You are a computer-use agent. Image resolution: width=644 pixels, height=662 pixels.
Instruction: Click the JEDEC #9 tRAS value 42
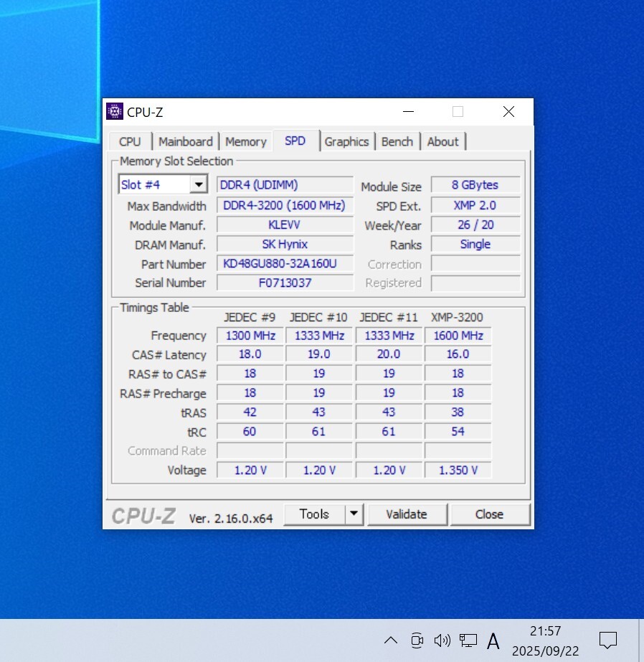click(x=250, y=412)
